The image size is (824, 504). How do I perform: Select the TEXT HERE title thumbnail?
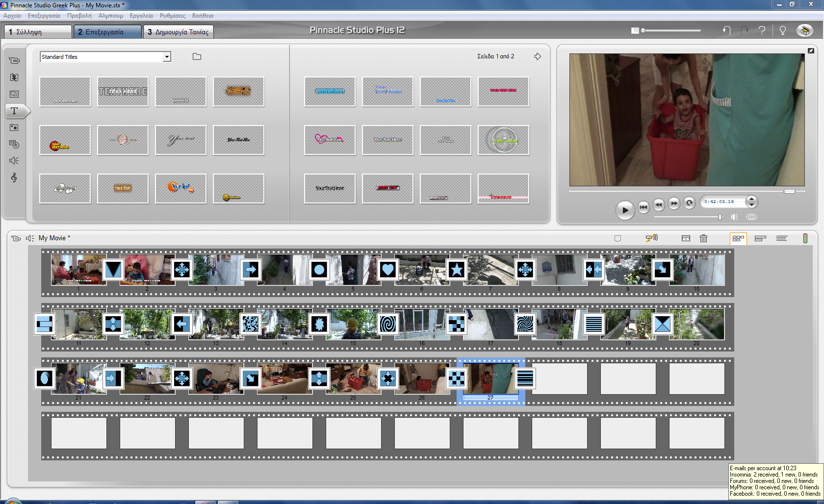[123, 92]
